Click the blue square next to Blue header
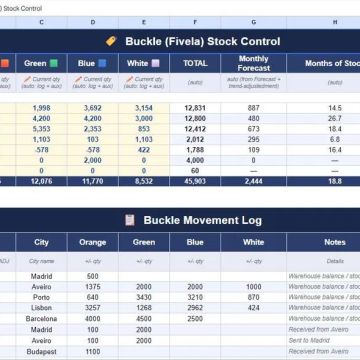The width and height of the screenshot is (360, 360). 102,63
